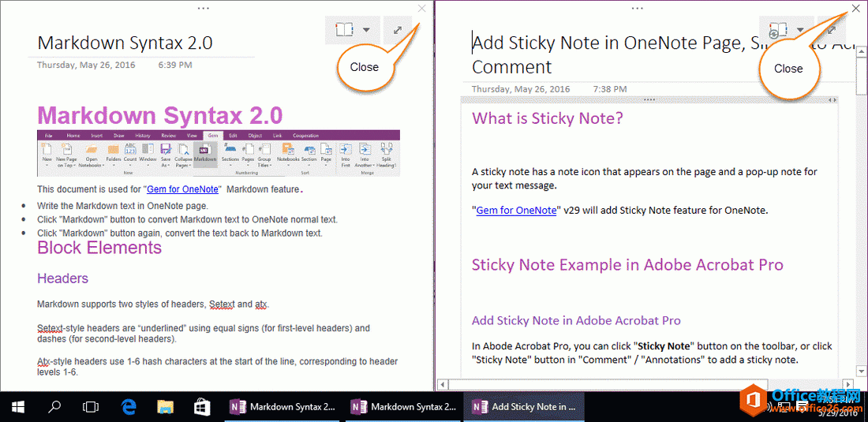Click the top ellipsis handle of Sticky Note window

coord(637,9)
